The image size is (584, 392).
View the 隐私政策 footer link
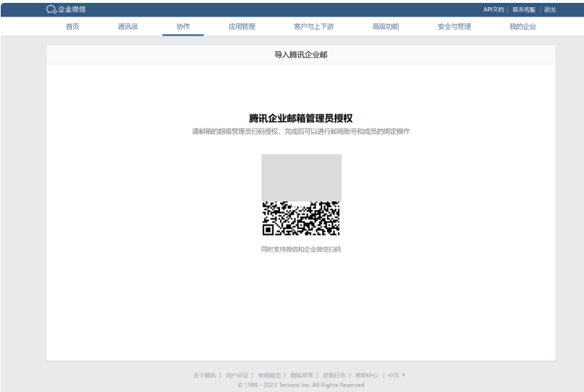(x=302, y=375)
